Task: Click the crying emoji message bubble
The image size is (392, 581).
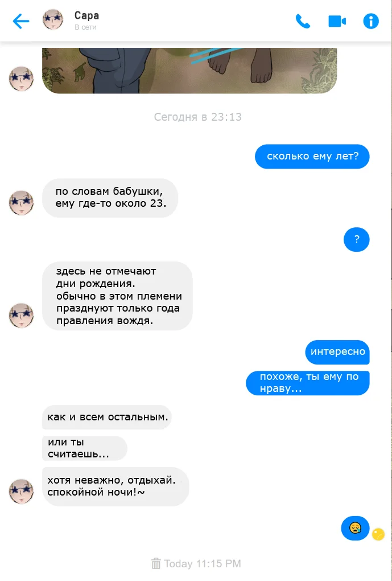Action: [355, 528]
